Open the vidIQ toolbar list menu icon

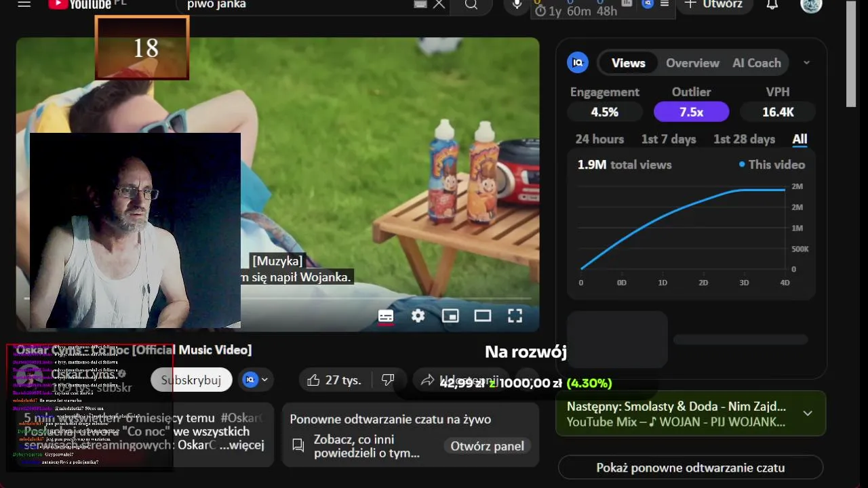[665, 4]
